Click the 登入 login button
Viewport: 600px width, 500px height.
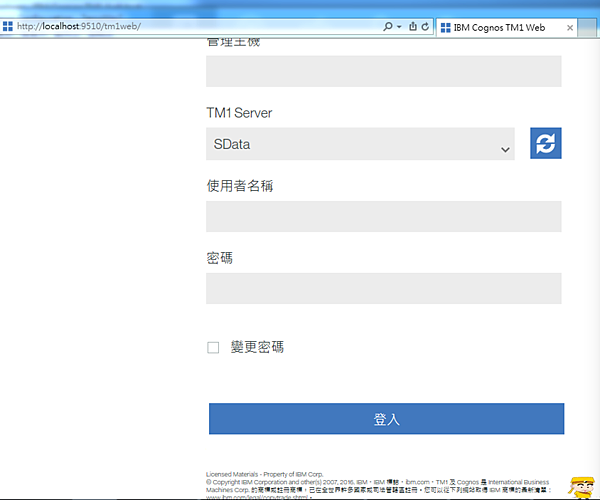[x=386, y=419]
